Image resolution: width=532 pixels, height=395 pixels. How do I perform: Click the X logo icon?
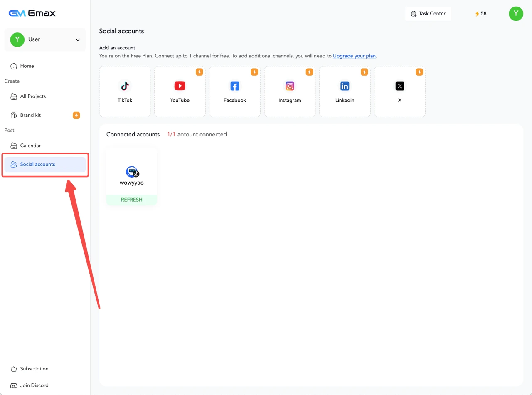click(400, 86)
